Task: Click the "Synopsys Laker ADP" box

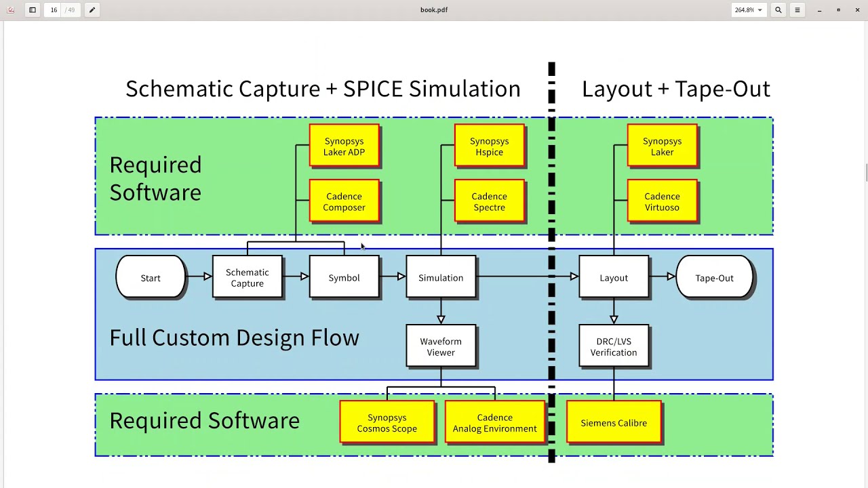Action: point(344,146)
